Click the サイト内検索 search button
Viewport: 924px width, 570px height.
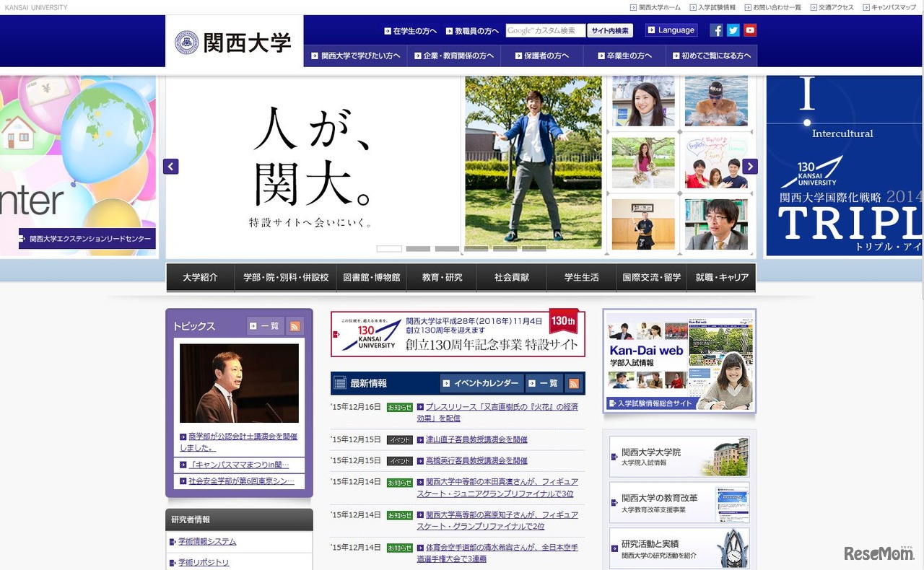610,30
